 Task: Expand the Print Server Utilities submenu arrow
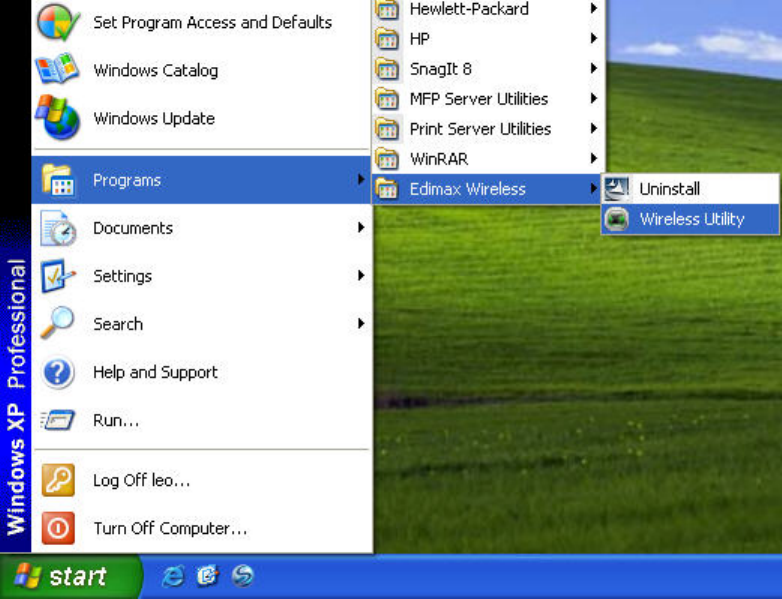tap(593, 128)
